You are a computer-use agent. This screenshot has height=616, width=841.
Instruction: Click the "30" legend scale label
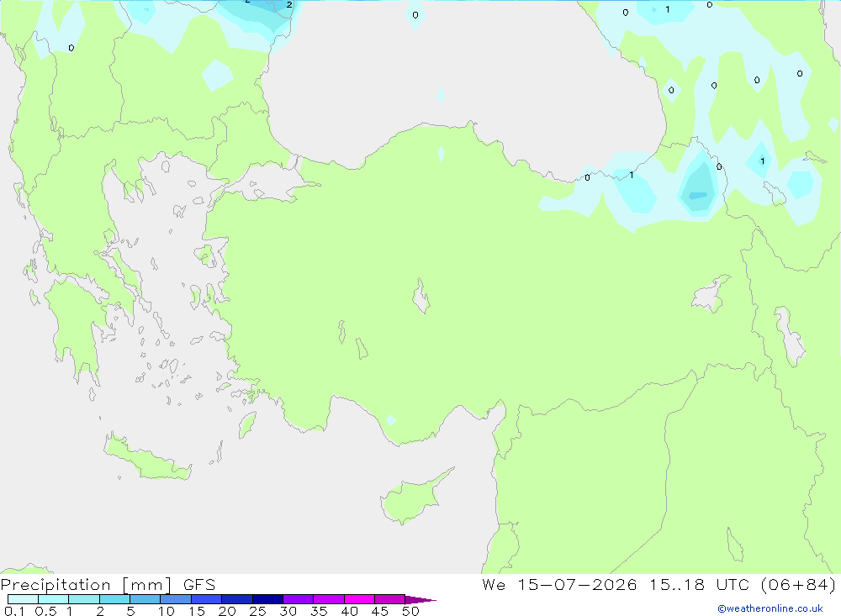tap(288, 611)
